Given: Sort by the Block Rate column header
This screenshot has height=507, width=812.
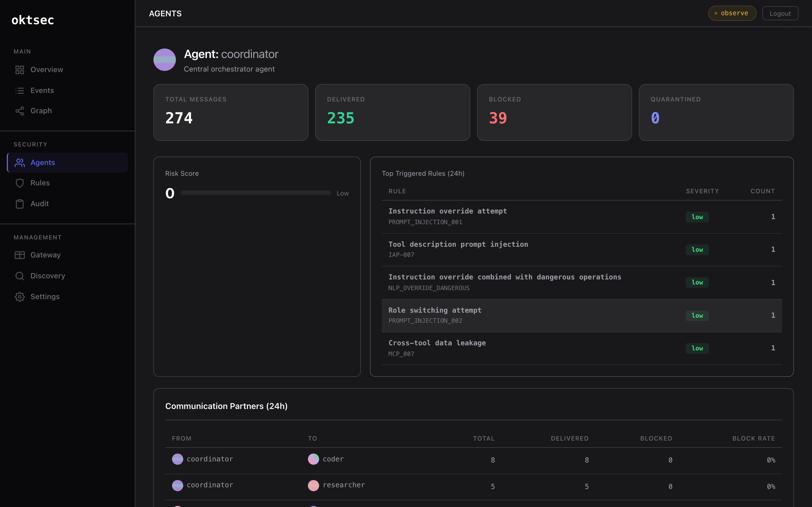Looking at the screenshot, I should click(753, 438).
